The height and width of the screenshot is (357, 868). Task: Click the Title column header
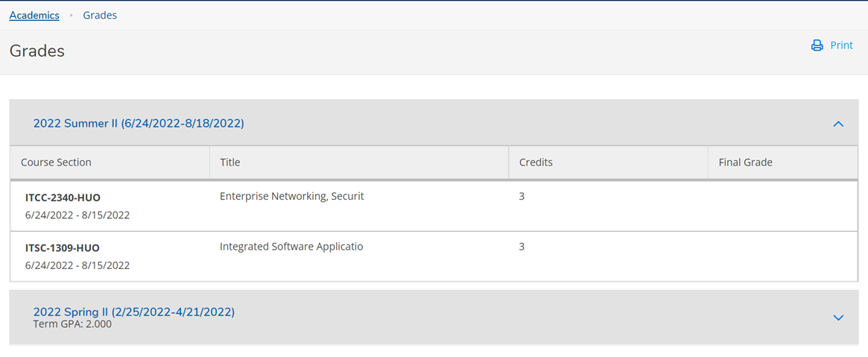tap(230, 162)
